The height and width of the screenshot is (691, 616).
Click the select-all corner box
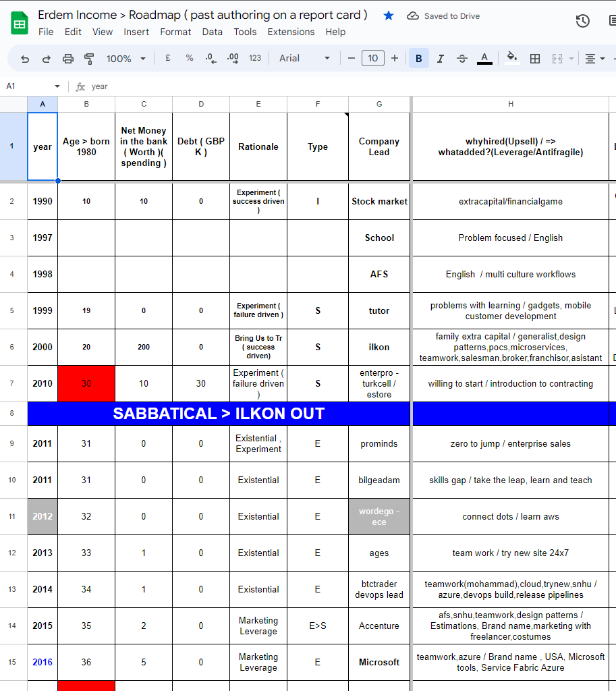tap(13, 104)
